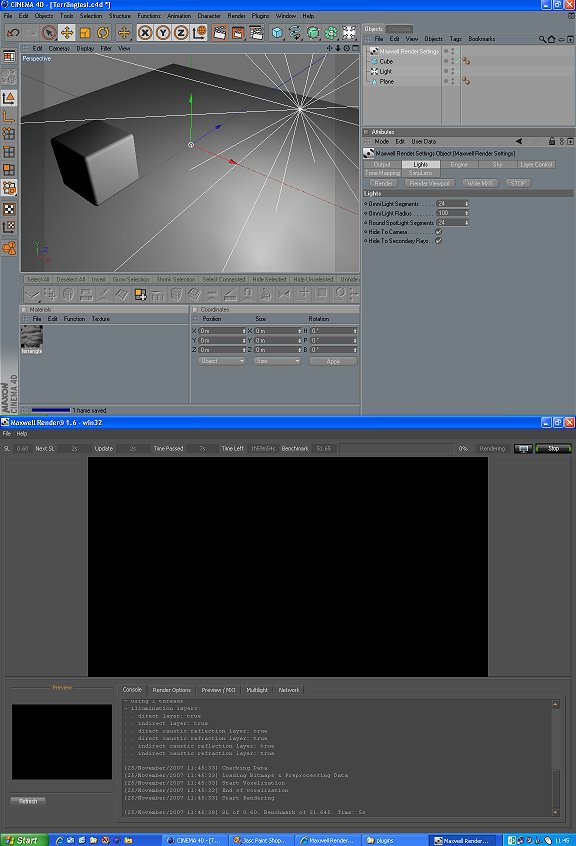Viewport: 576px width, 846px height.
Task: Open the Plugins menu
Action: pos(260,16)
